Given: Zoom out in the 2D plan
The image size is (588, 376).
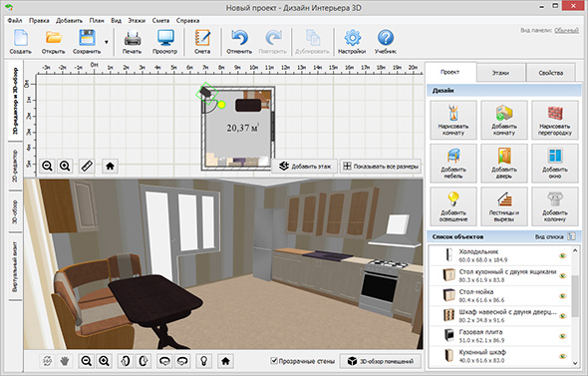Looking at the screenshot, I should 47,166.
